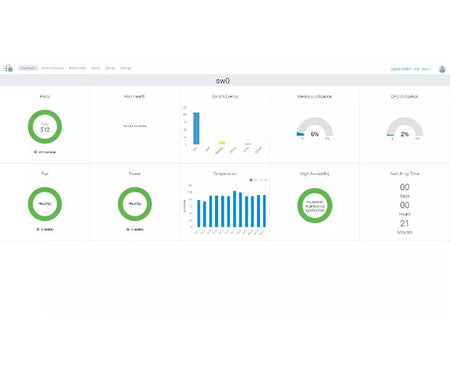This screenshot has width=450, height=375.
Task: Click the CPU Utilization 2% gauge
Action: pos(405,127)
